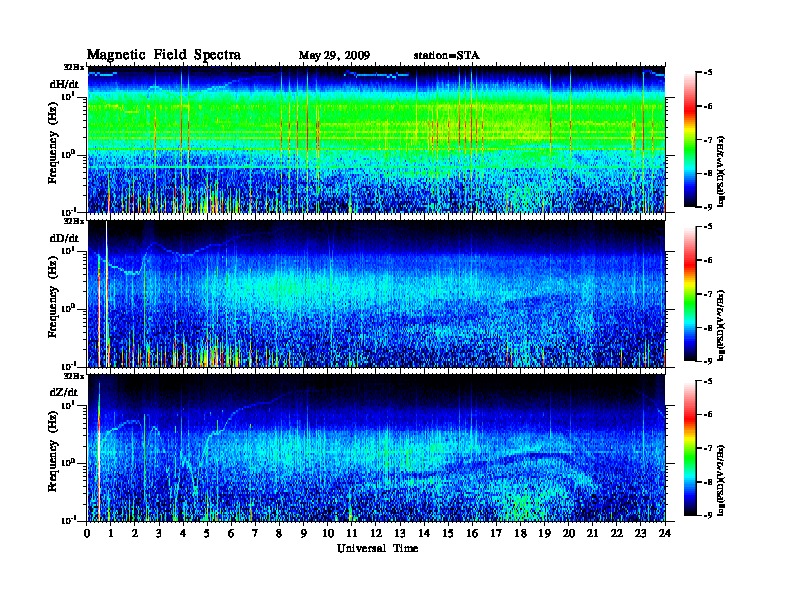Click hour 21 on the time axis
792x612 pixels.
592,533
